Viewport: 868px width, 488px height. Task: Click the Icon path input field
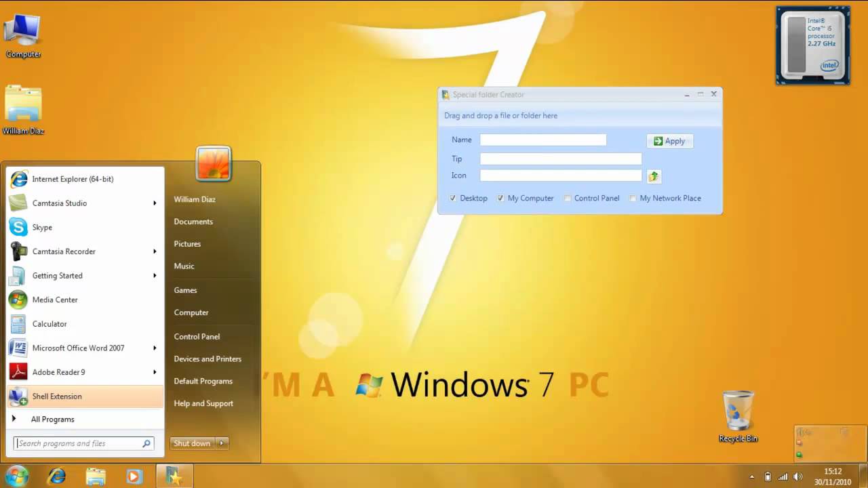tap(561, 176)
